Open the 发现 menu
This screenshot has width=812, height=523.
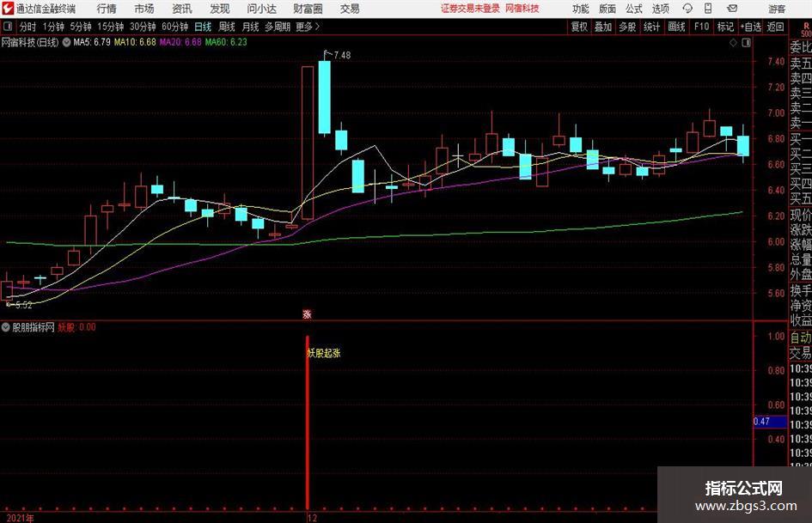[220, 9]
